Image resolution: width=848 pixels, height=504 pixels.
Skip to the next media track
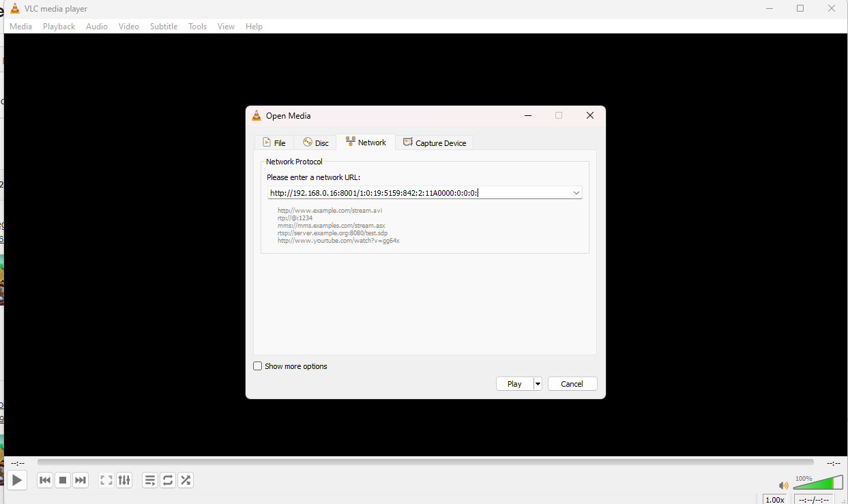point(81,480)
